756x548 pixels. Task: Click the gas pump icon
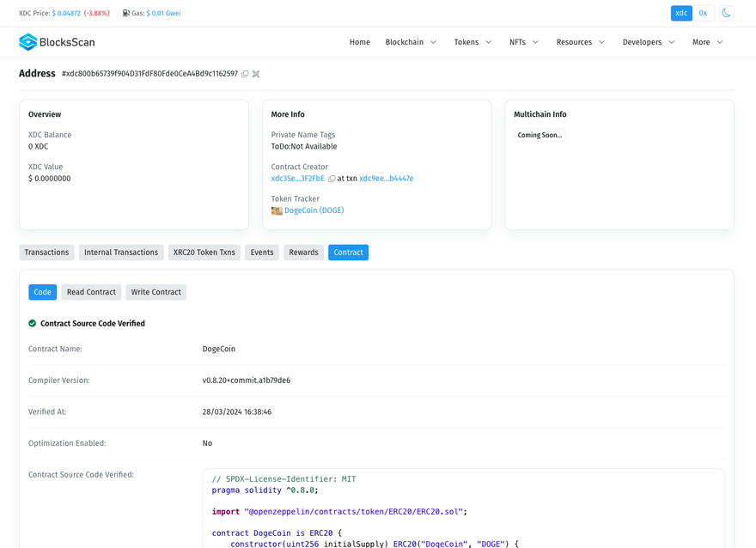tap(126, 14)
